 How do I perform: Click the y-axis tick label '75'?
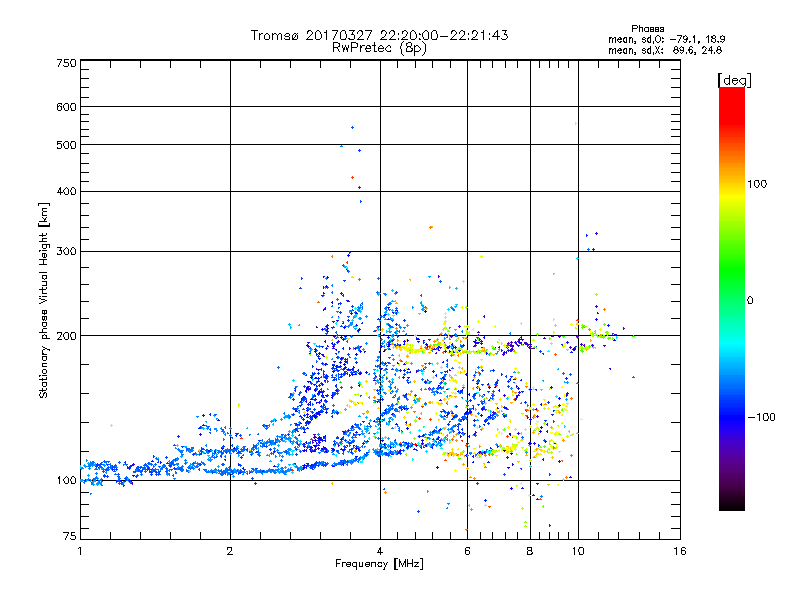coord(70,536)
